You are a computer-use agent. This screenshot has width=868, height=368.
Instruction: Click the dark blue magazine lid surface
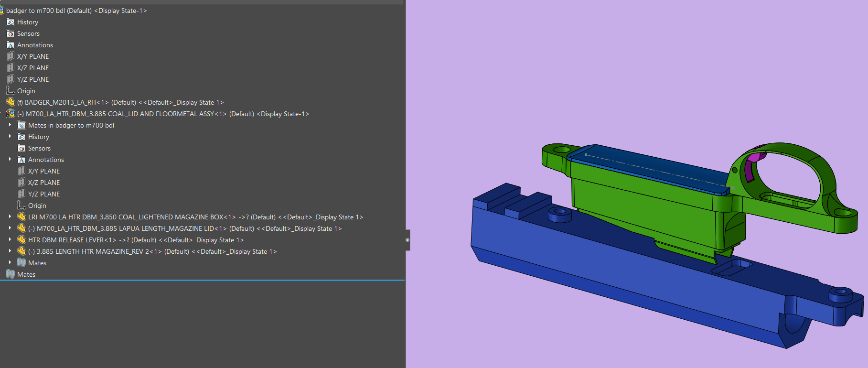[x=654, y=167]
